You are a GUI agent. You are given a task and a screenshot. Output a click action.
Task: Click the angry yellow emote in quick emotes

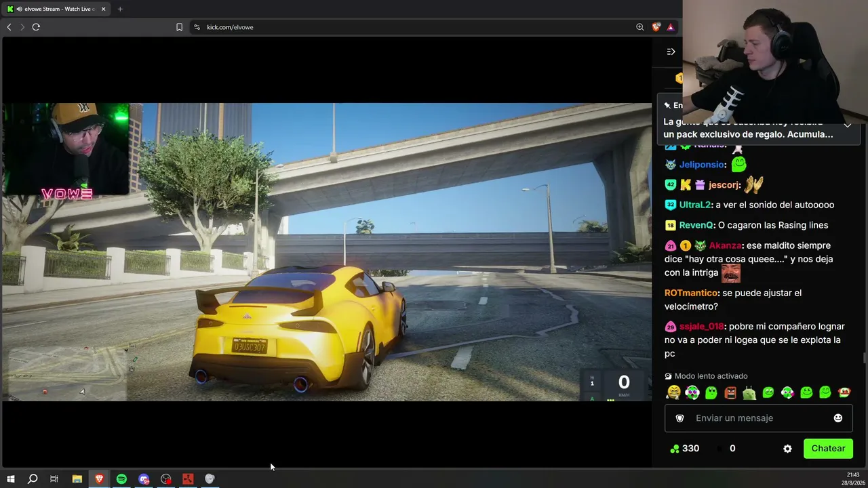(x=673, y=392)
